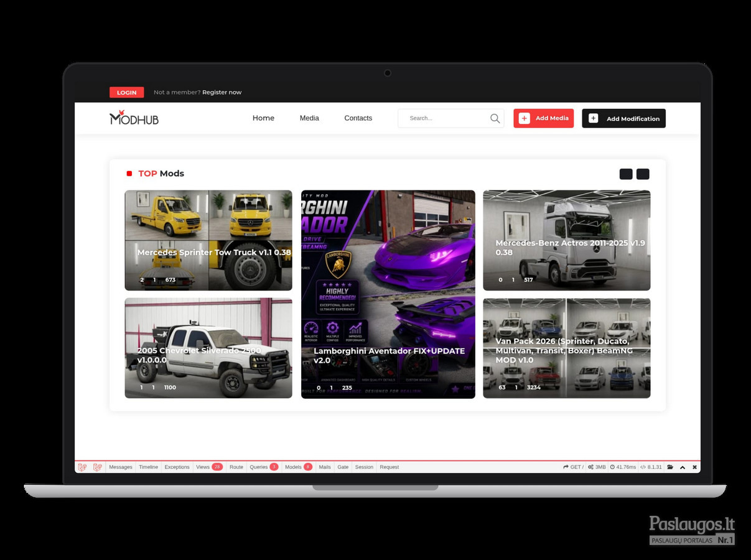The image size is (751, 560).
Task: Open the Queries debugbar tab
Action: [x=264, y=467]
